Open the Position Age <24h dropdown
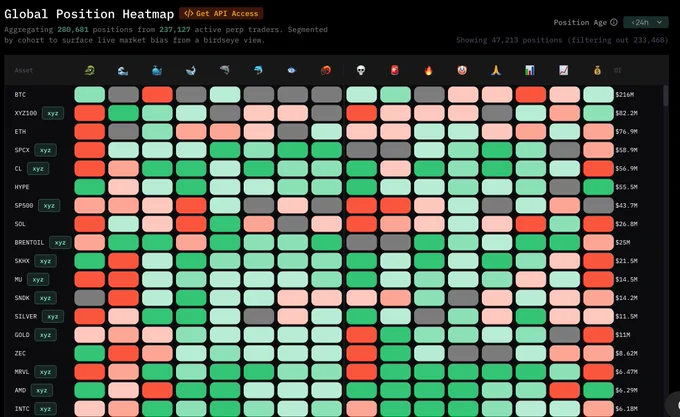The width and height of the screenshot is (680, 417). click(646, 22)
